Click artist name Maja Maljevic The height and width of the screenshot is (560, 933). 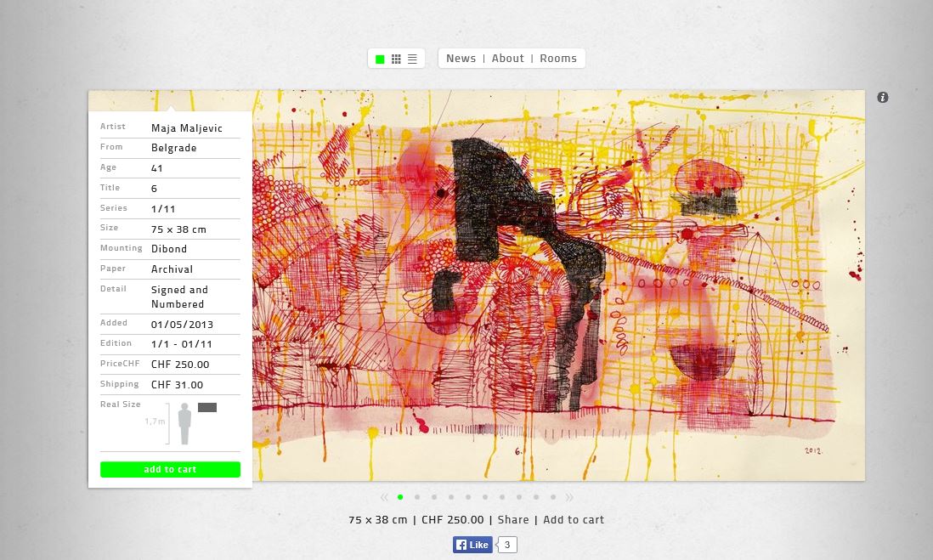click(x=186, y=128)
